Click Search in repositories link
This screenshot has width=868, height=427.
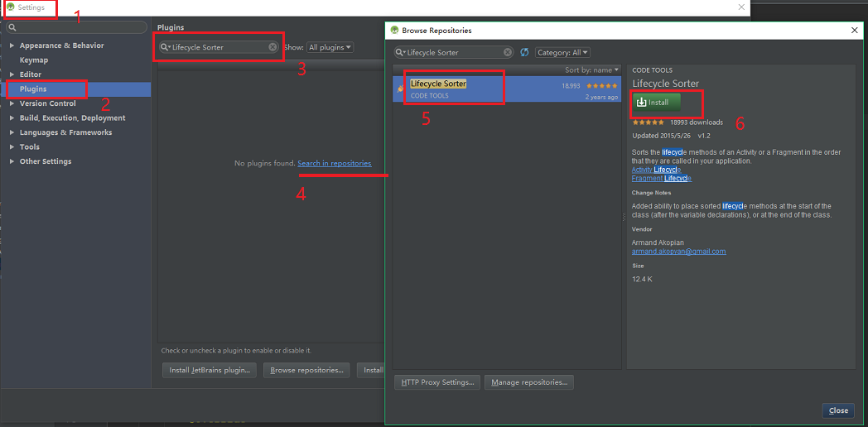[335, 163]
